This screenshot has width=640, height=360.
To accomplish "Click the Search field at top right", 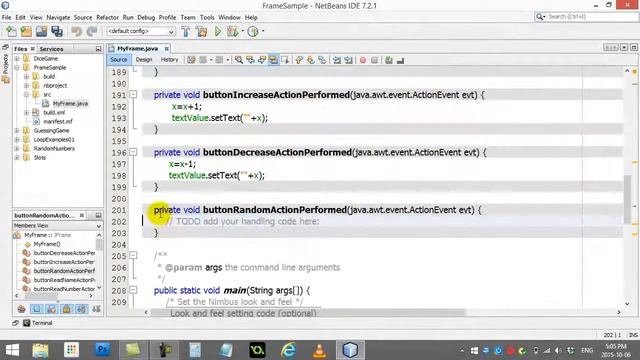I will pyautogui.click(x=585, y=17).
